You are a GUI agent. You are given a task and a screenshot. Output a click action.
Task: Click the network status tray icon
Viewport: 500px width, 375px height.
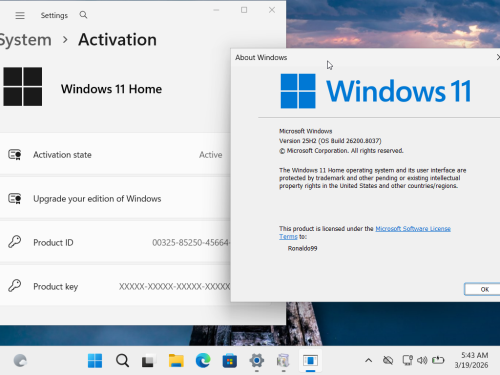click(407, 360)
